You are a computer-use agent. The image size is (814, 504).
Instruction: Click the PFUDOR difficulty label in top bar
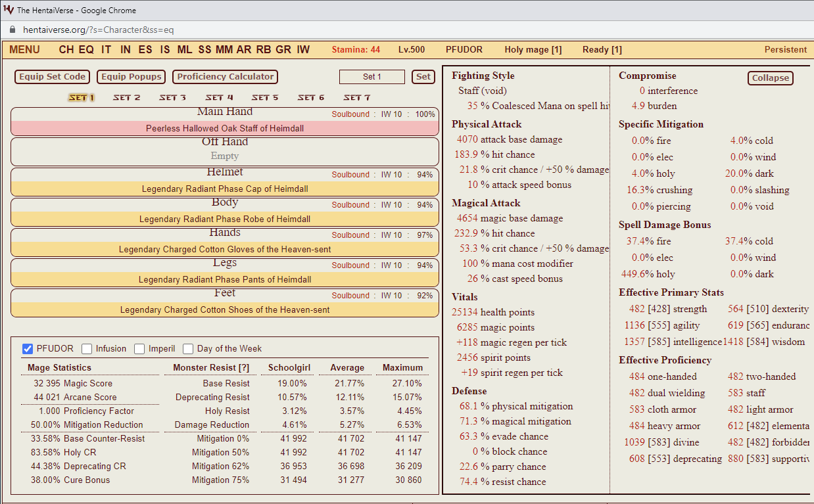464,50
